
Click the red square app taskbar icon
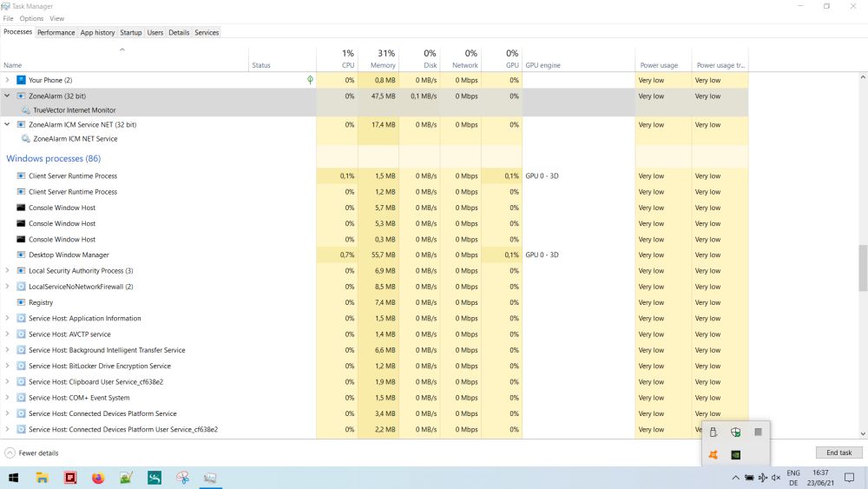click(70, 478)
